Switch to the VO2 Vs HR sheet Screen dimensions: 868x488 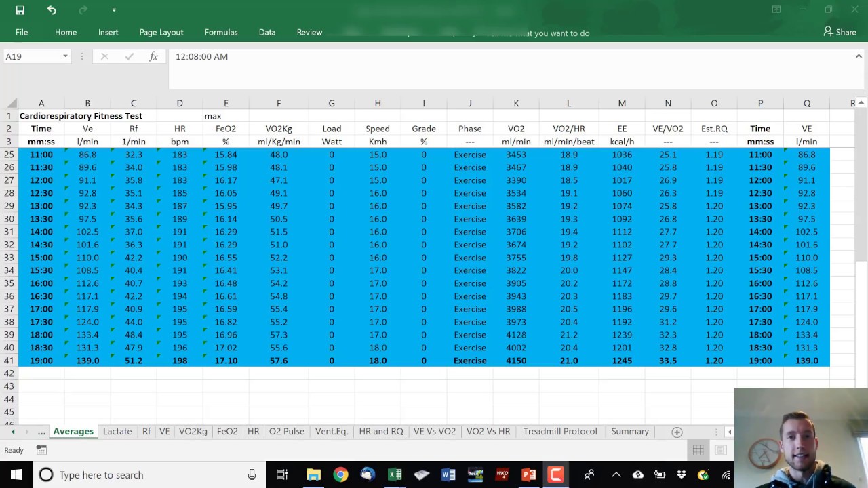coord(488,431)
